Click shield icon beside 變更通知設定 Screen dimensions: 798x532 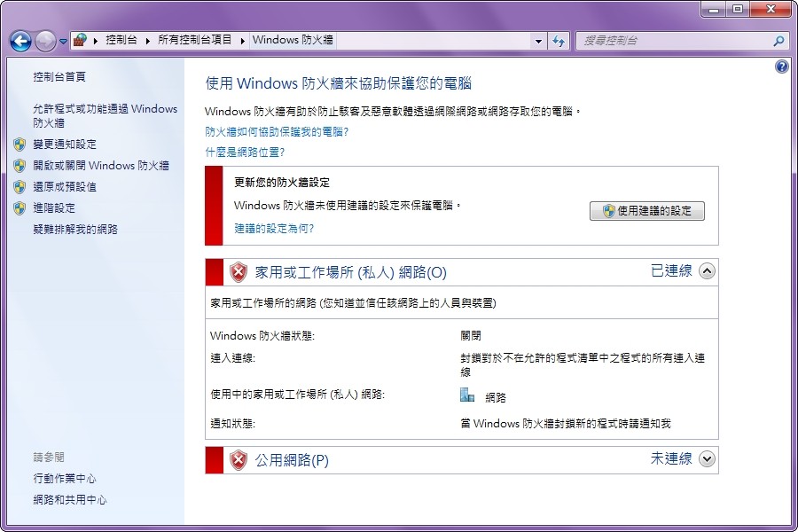point(20,144)
